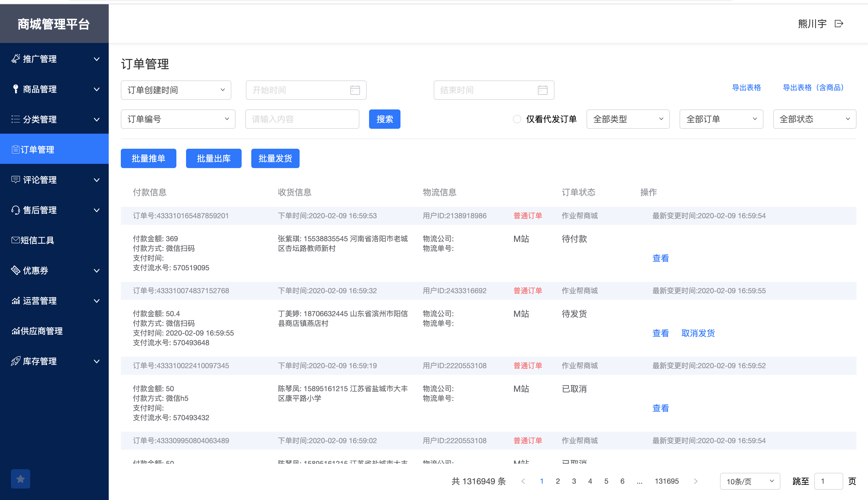Viewport: 868px width, 500px height.
Task: Open 商品管理 menu label
Action: (x=40, y=89)
